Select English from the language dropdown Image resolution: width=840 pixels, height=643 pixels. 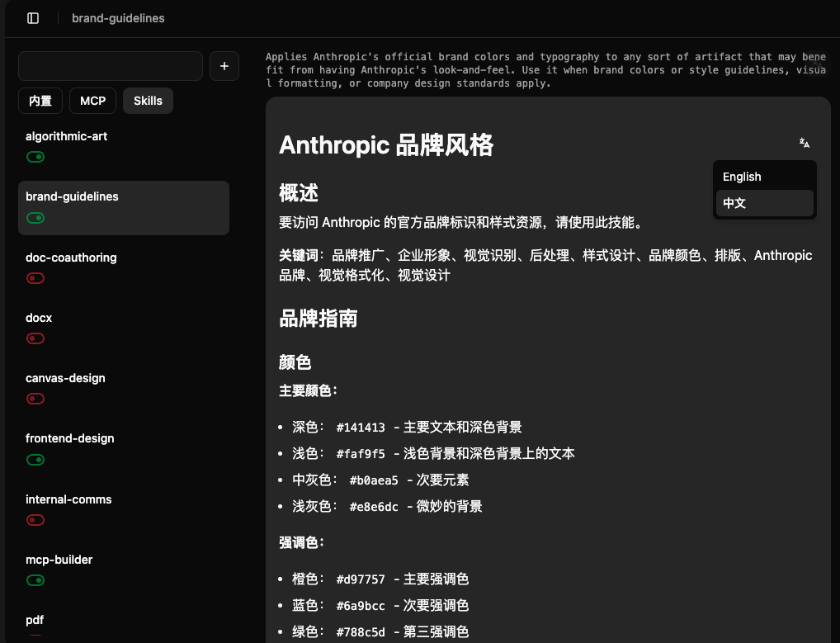(741, 176)
